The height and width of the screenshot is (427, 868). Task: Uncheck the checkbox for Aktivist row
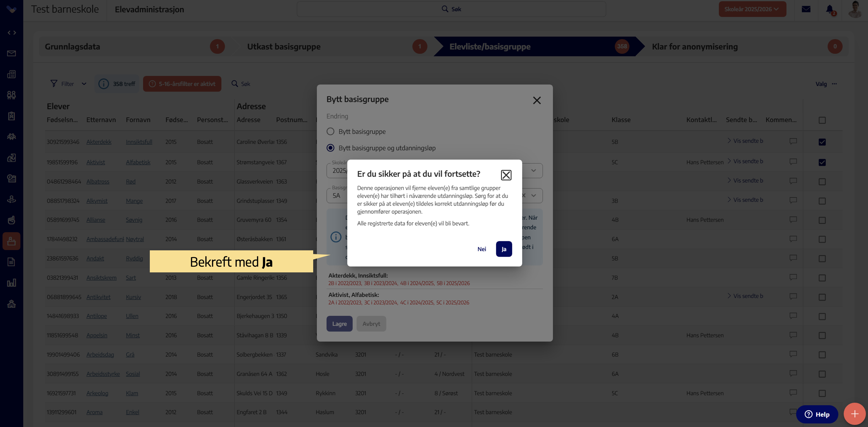tap(822, 162)
